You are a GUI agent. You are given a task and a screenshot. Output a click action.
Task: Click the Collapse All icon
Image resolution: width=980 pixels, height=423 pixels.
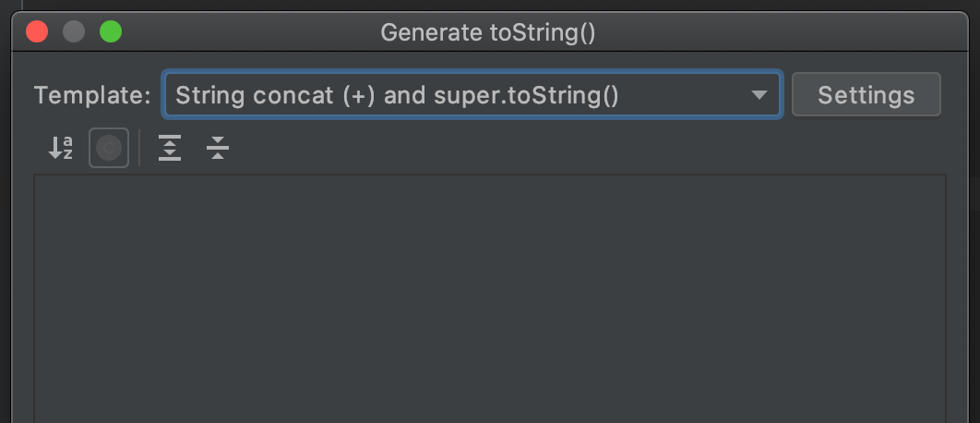point(218,148)
